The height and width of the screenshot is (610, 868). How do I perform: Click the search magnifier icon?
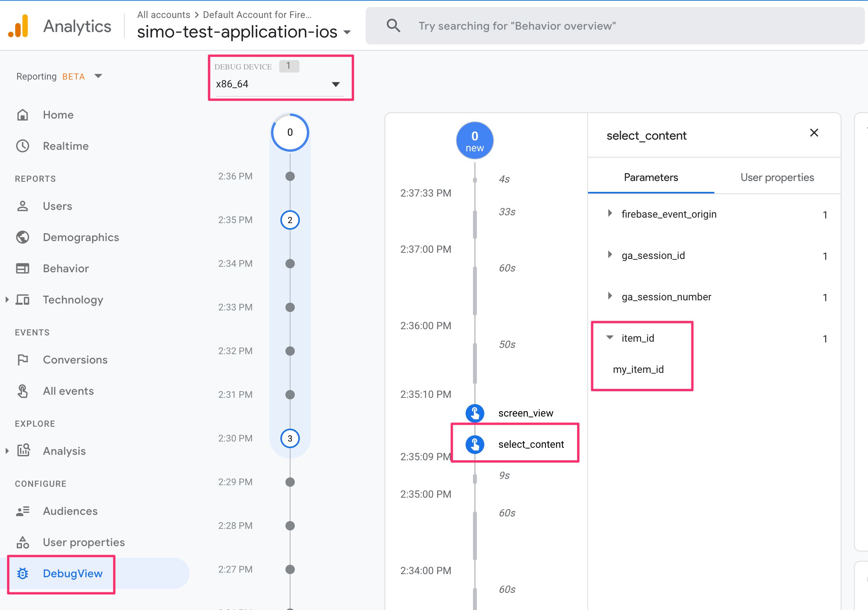pos(393,26)
